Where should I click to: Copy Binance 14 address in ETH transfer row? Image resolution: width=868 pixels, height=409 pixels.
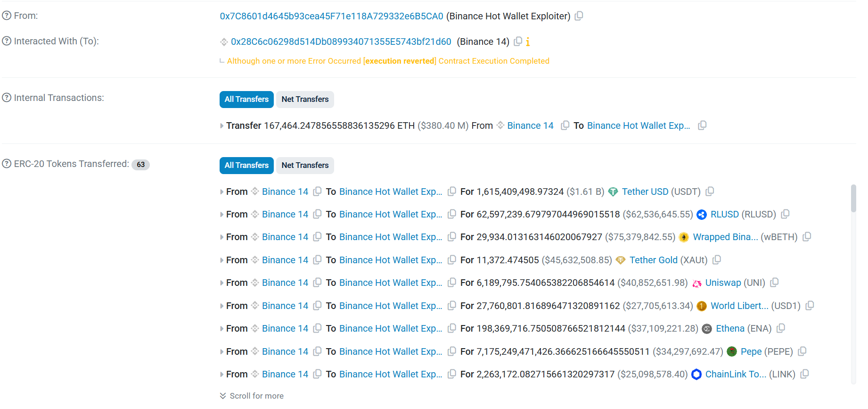pos(565,125)
